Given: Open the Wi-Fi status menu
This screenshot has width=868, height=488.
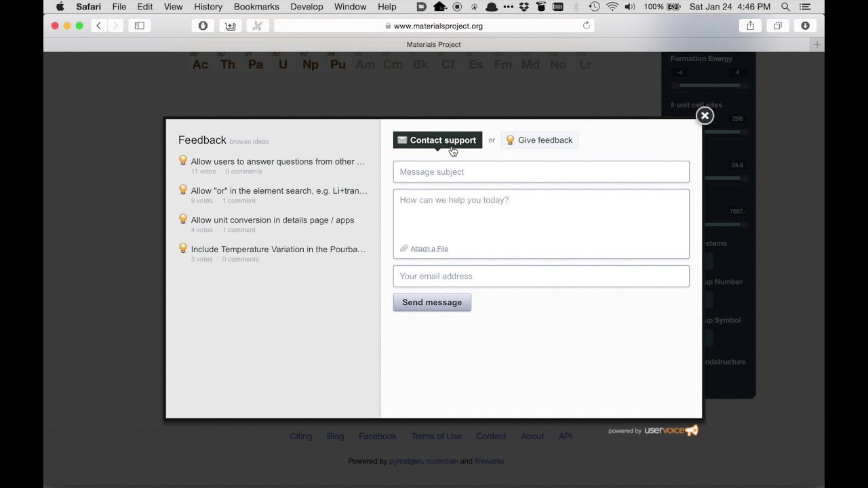Looking at the screenshot, I should pos(612,7).
